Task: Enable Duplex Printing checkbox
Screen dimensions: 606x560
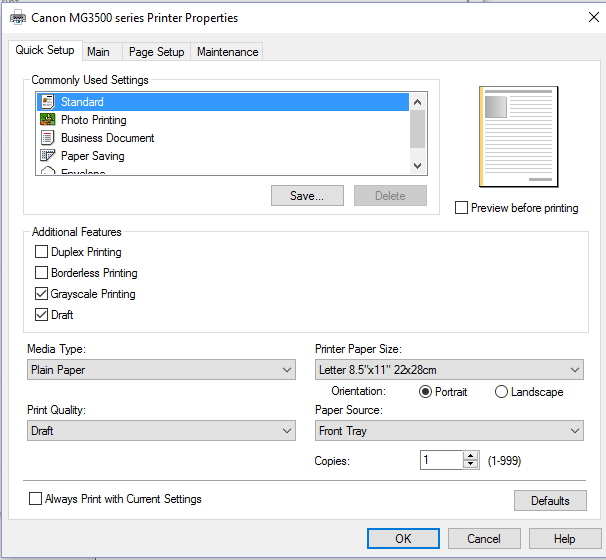Action: (x=41, y=252)
